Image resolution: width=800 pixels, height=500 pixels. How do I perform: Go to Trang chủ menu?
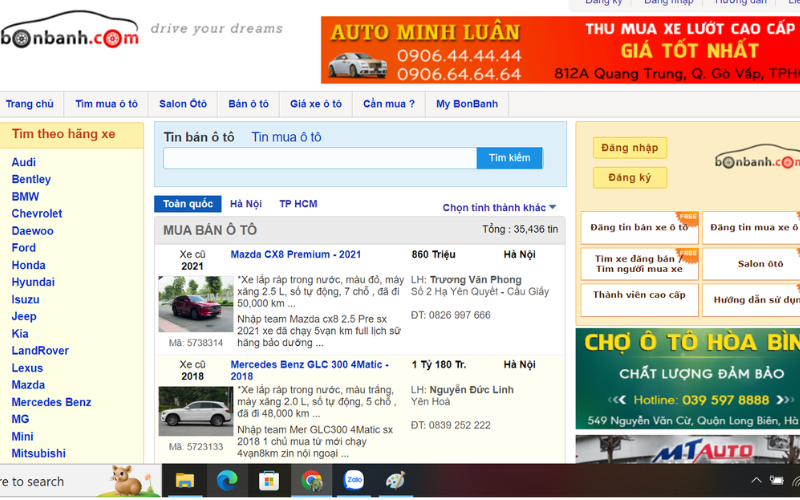[30, 104]
